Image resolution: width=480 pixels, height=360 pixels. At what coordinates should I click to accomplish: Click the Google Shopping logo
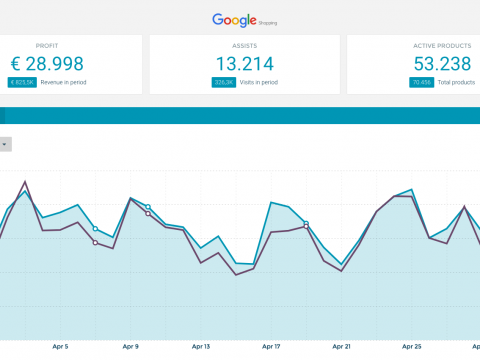click(245, 20)
